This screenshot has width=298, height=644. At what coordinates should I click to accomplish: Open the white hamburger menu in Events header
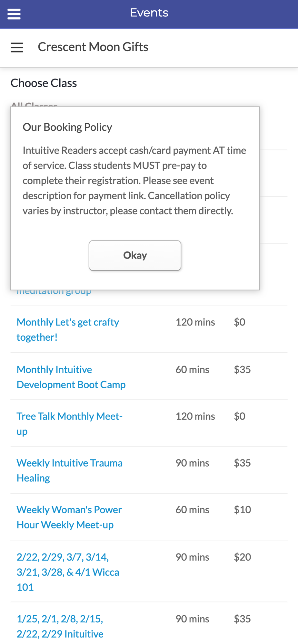[14, 14]
